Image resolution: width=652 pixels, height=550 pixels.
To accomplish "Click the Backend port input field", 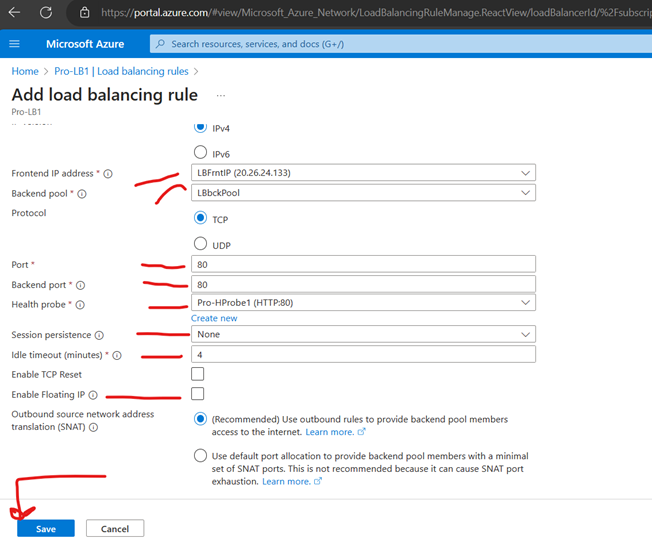I will (x=363, y=284).
